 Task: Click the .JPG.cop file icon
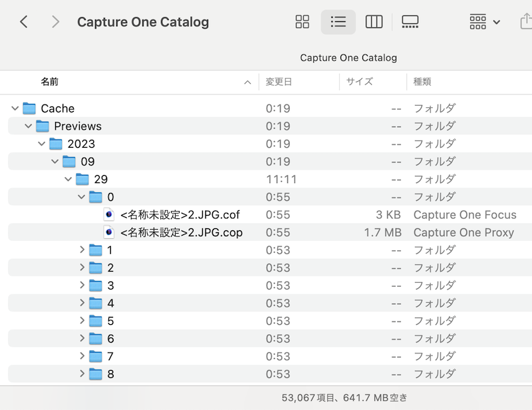pyautogui.click(x=108, y=232)
